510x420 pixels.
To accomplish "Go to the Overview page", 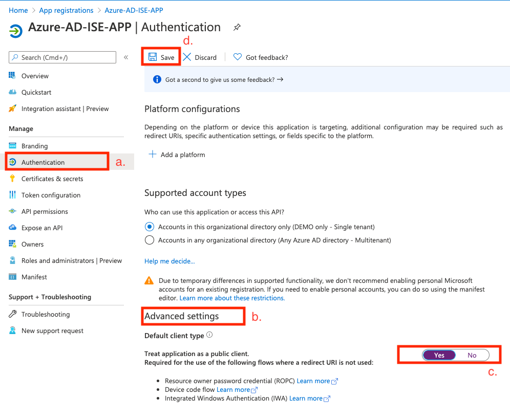I will click(x=35, y=76).
